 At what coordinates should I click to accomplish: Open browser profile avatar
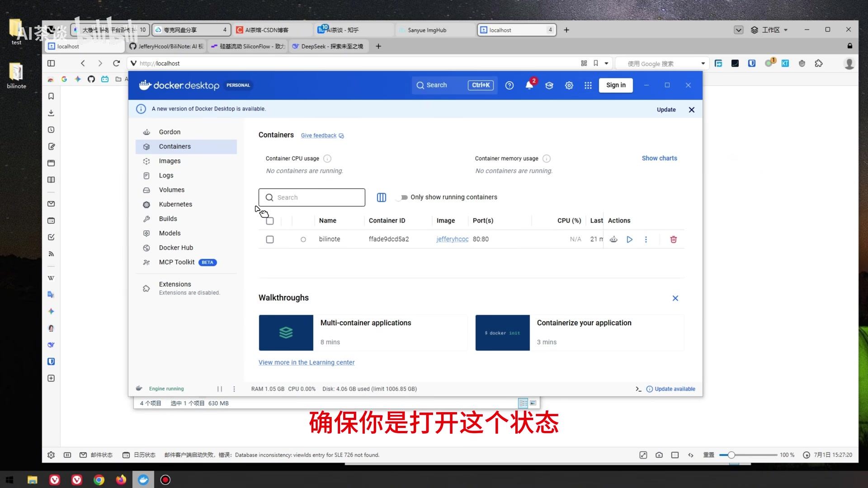coord(849,64)
